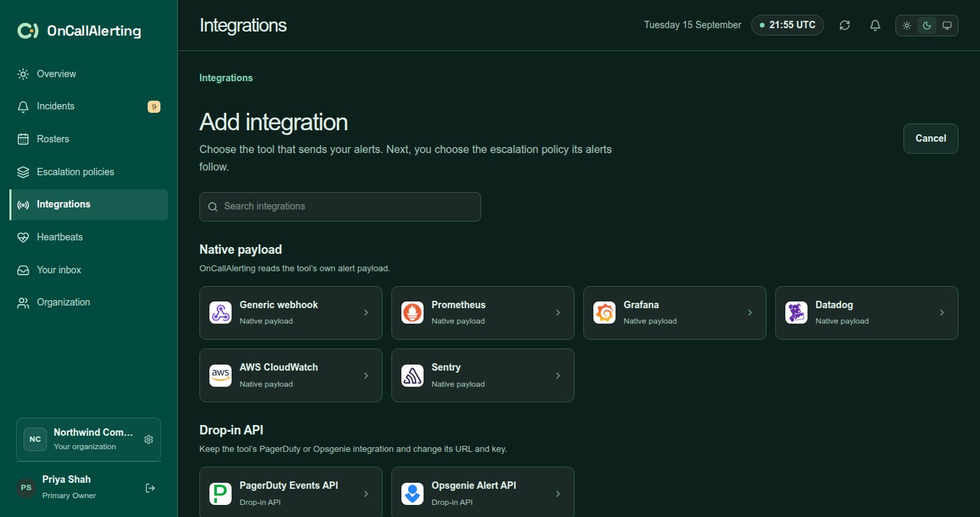The width and height of the screenshot is (980, 517).
Task: Click the Incidents 9 count badge
Action: (154, 107)
